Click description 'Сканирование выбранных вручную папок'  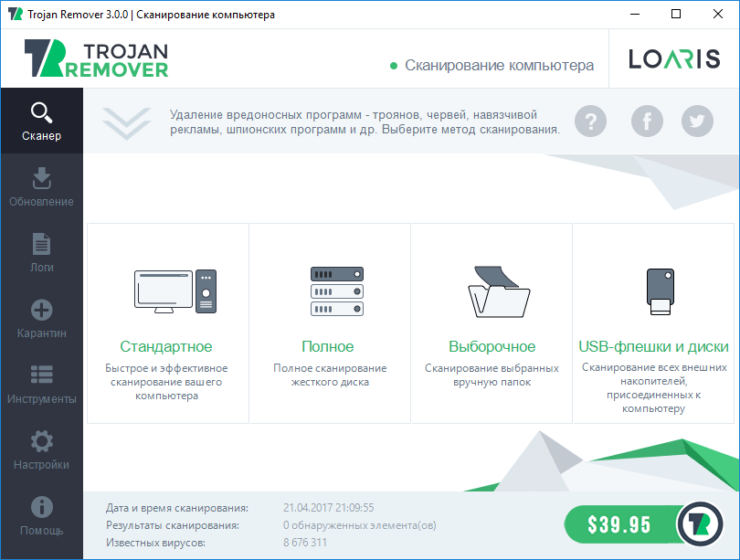pos(492,375)
